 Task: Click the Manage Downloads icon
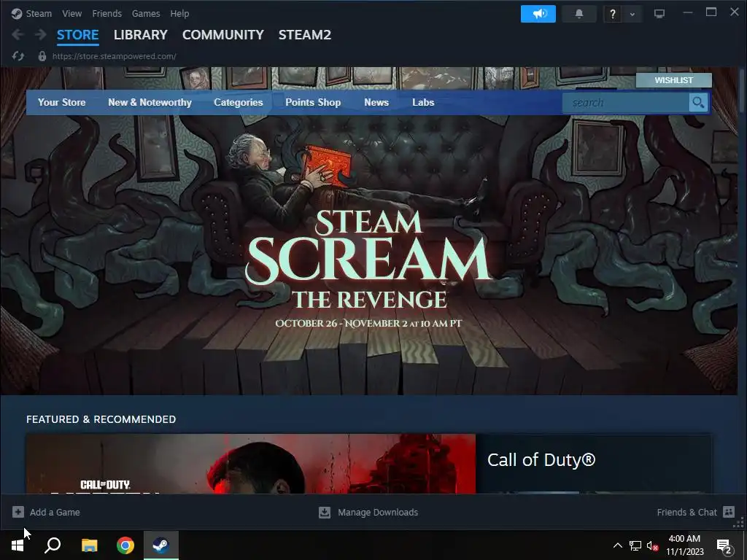point(325,512)
